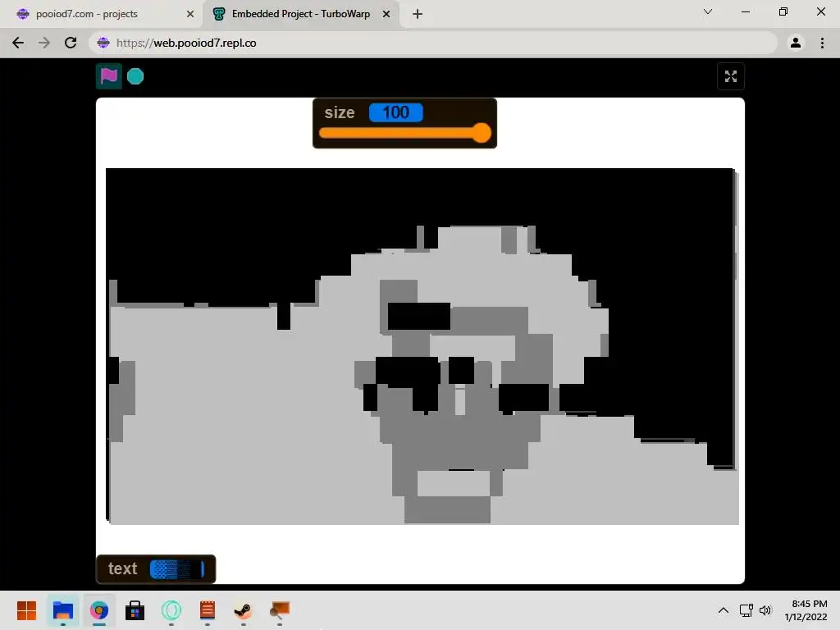Open the browser three-dot menu
Image resolution: width=840 pixels, height=630 pixels.
pos(822,43)
